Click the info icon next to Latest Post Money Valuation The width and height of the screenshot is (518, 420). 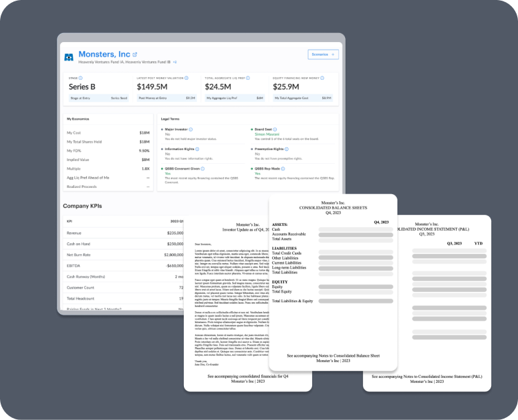(186, 78)
